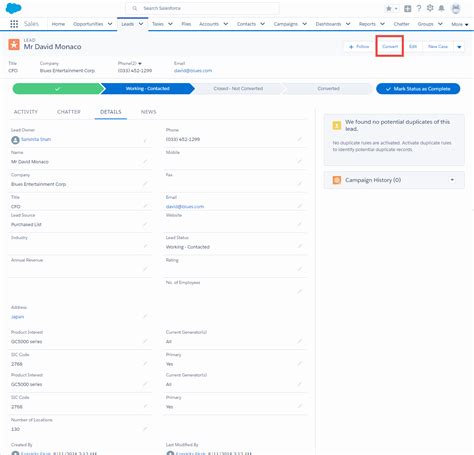The height and width of the screenshot is (455, 474).
Task: Open the Help question mark icon
Action: pos(419,9)
